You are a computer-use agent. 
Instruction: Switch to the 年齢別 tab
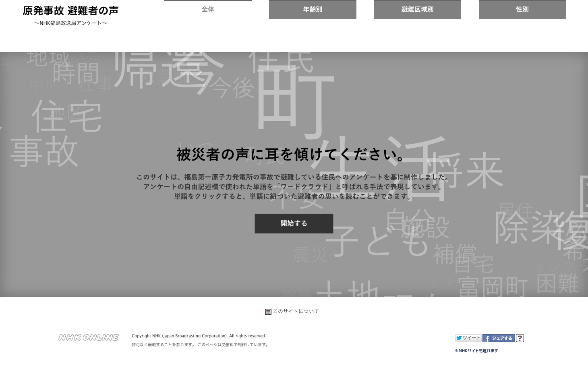(313, 9)
